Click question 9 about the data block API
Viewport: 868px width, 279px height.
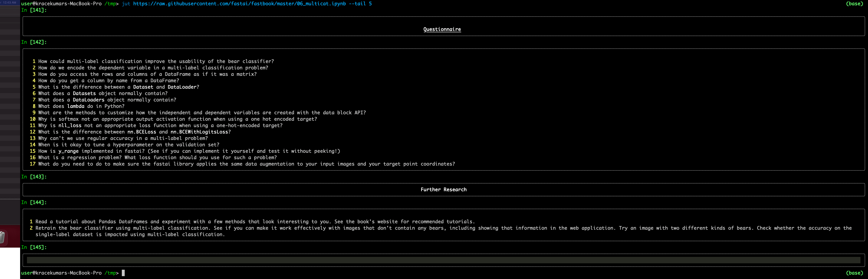tap(202, 113)
